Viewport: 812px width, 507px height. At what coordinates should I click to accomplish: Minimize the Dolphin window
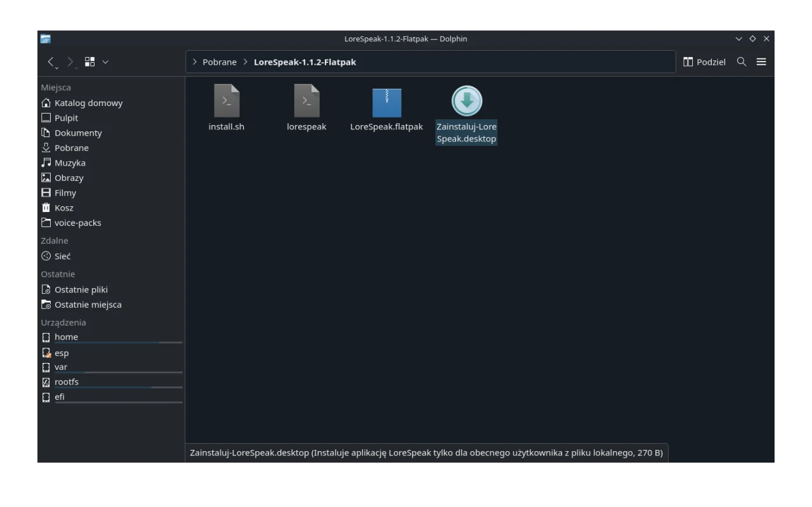click(x=738, y=39)
